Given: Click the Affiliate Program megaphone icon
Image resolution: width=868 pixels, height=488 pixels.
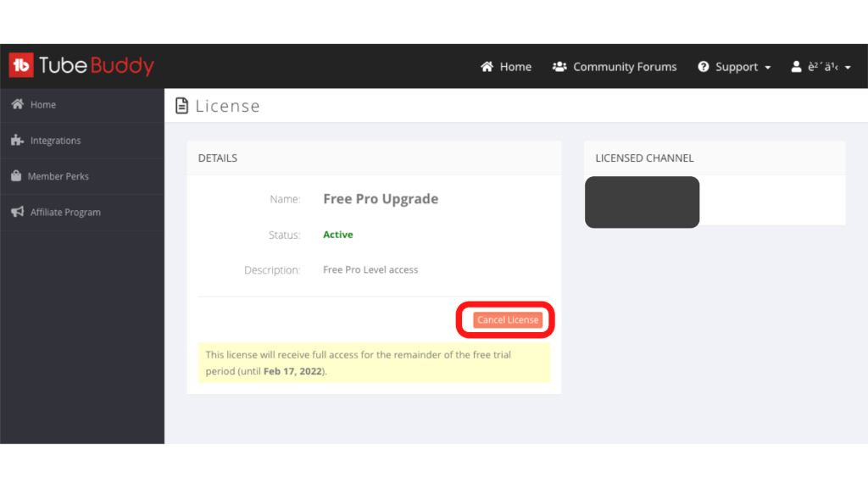Looking at the screenshot, I should tap(18, 212).
